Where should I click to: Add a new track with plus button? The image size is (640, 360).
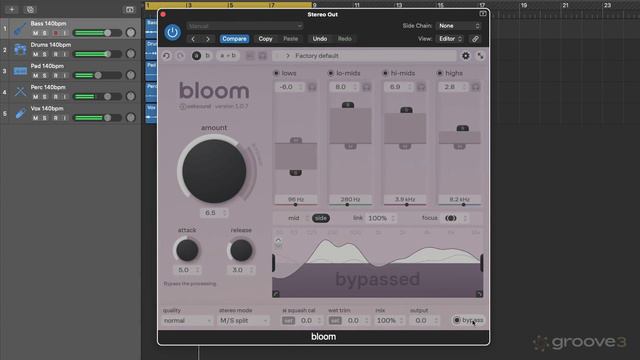tap(12, 9)
